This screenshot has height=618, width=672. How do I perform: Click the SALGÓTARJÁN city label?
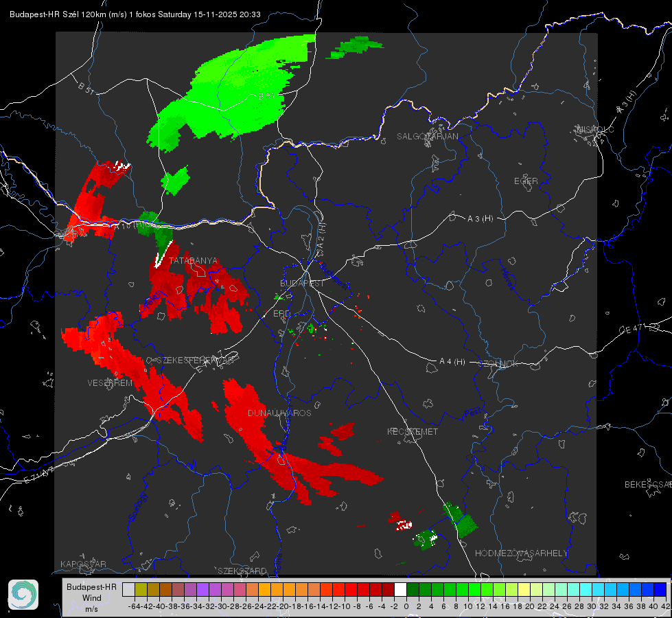pyautogui.click(x=427, y=137)
